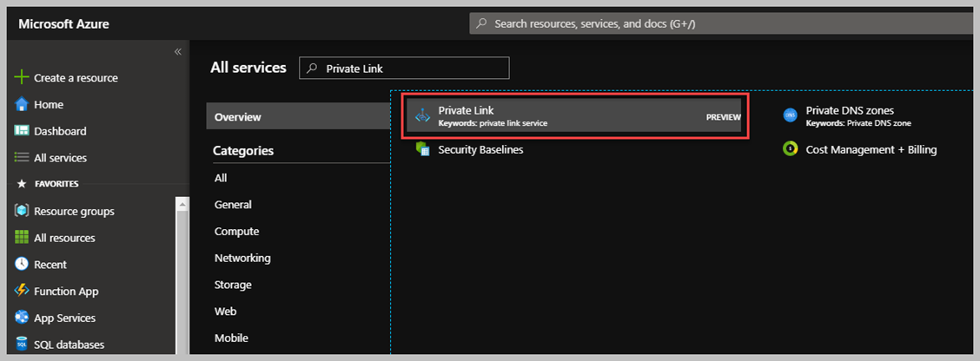Click the green plus Create a resource icon

[22, 77]
